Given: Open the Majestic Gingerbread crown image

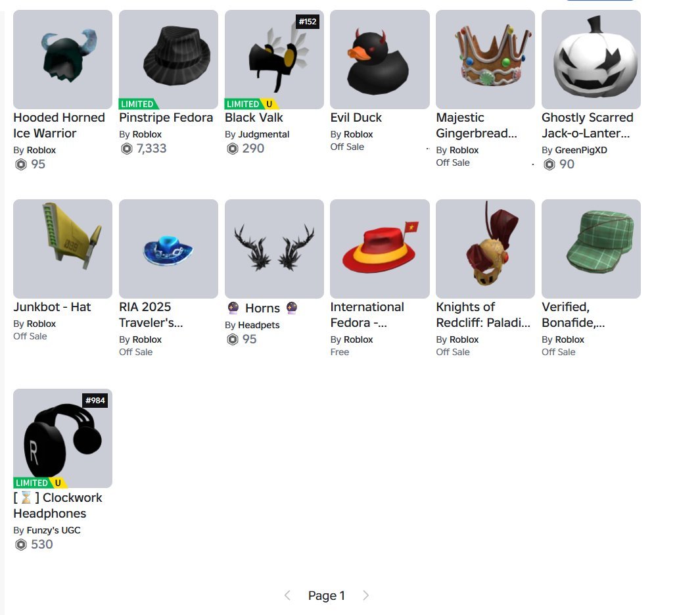Looking at the screenshot, I should [x=485, y=59].
